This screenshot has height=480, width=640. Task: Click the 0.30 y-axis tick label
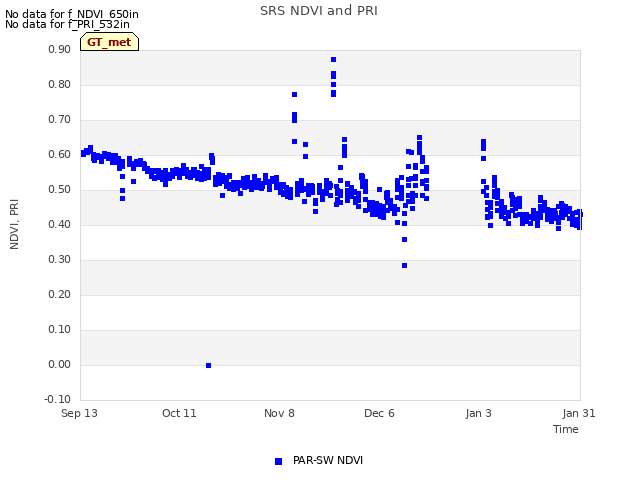60,260
